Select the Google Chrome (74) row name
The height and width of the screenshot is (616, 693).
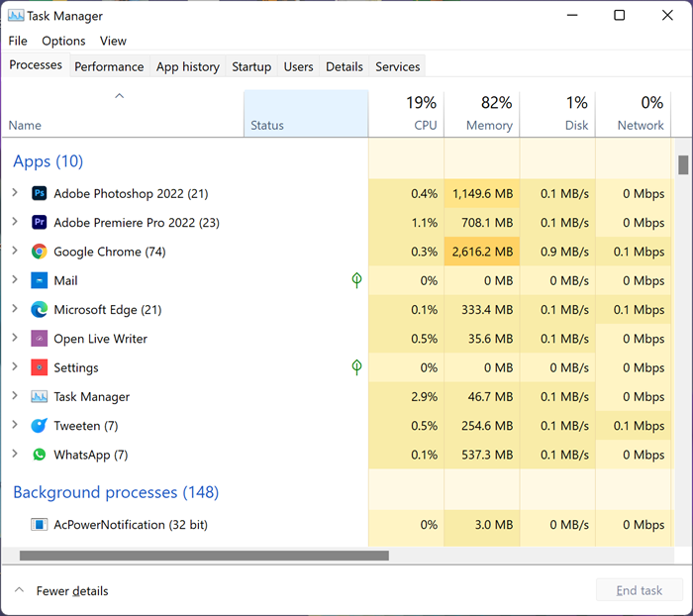[110, 252]
